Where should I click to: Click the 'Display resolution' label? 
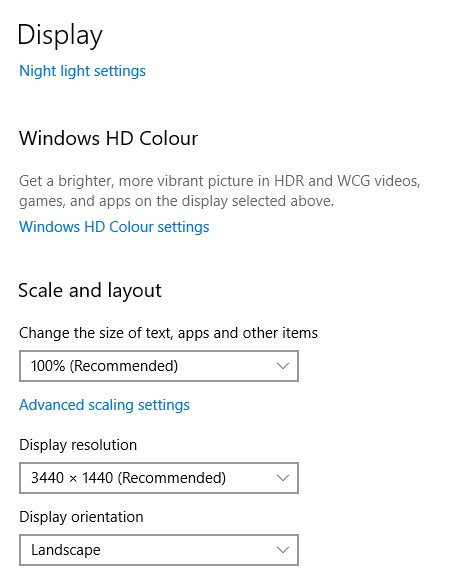78,445
